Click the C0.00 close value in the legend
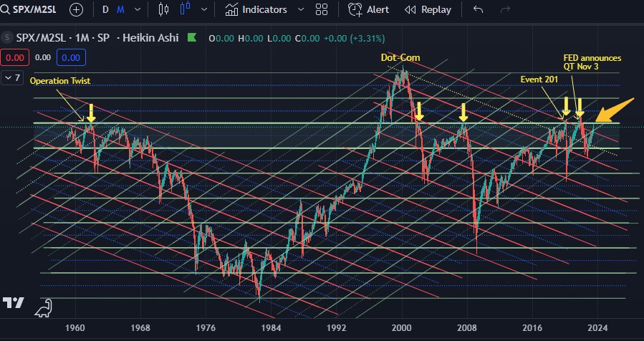 (307, 38)
